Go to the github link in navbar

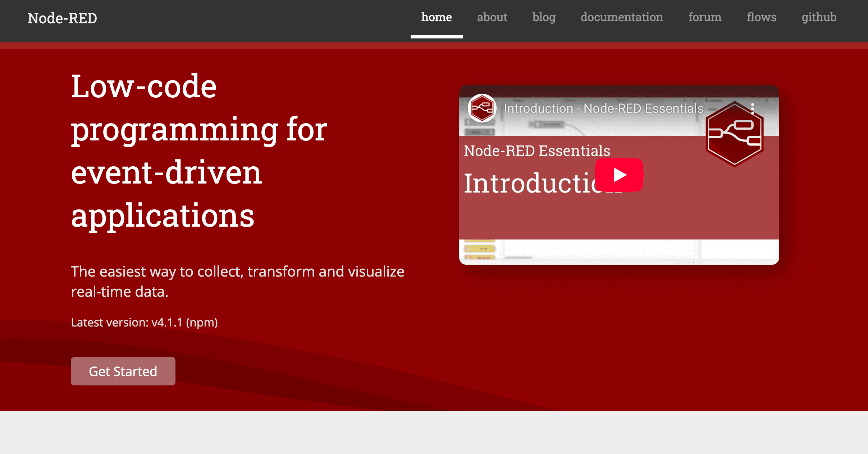click(x=819, y=17)
